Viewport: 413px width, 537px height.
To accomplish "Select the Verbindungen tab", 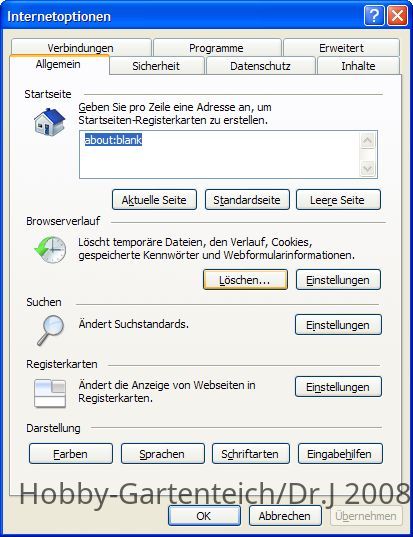I will coord(80,47).
